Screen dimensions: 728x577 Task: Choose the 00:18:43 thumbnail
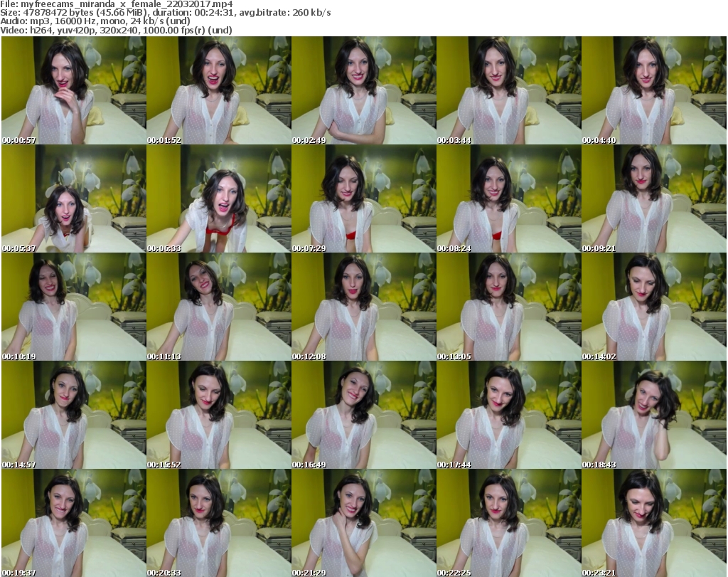click(654, 415)
